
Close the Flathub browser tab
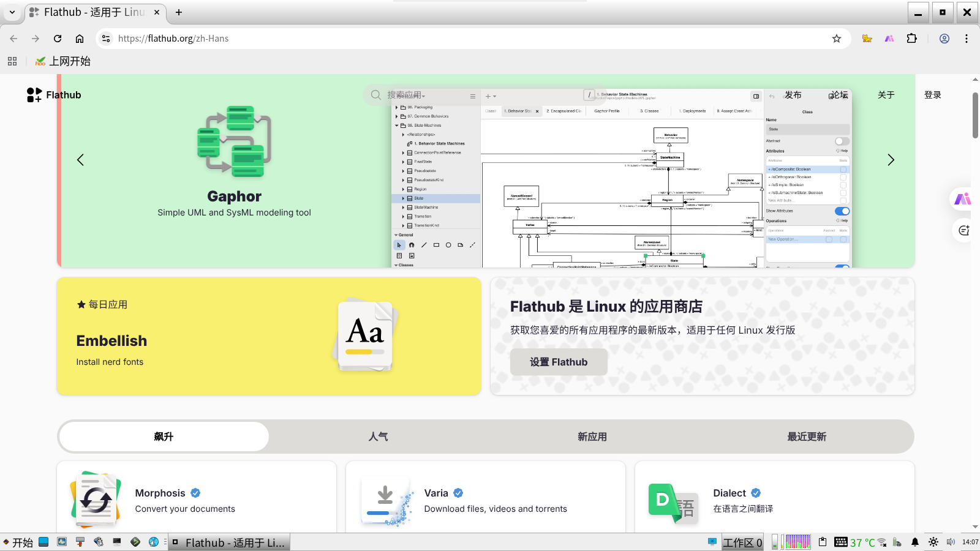click(x=157, y=12)
